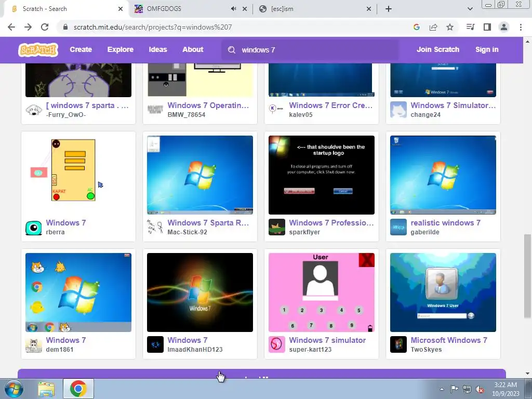Click the search magnifier icon in Scratch bar
The height and width of the screenshot is (399, 532).
tap(232, 50)
